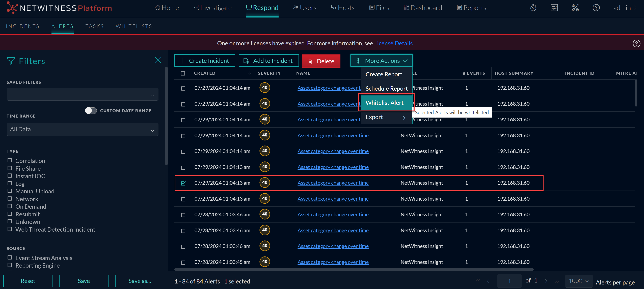Open the Hosts main menu
The image size is (644, 289).
343,8
